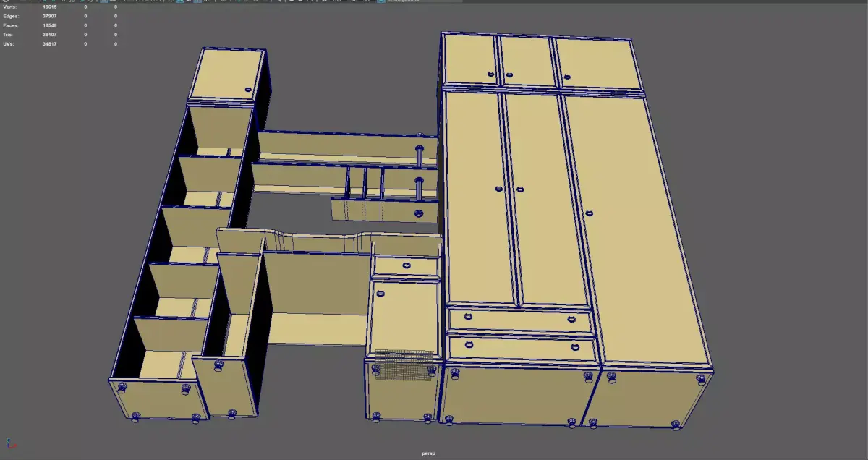Select the narrow leftmost upper wardrobe cabinet door
The width and height of the screenshot is (868, 460).
click(471, 59)
